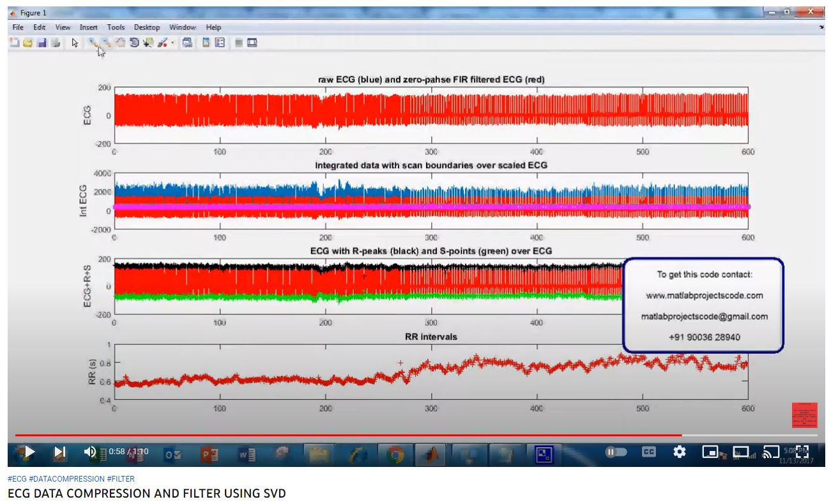
Task: Toggle closed captions with the CC button
Action: click(x=648, y=452)
